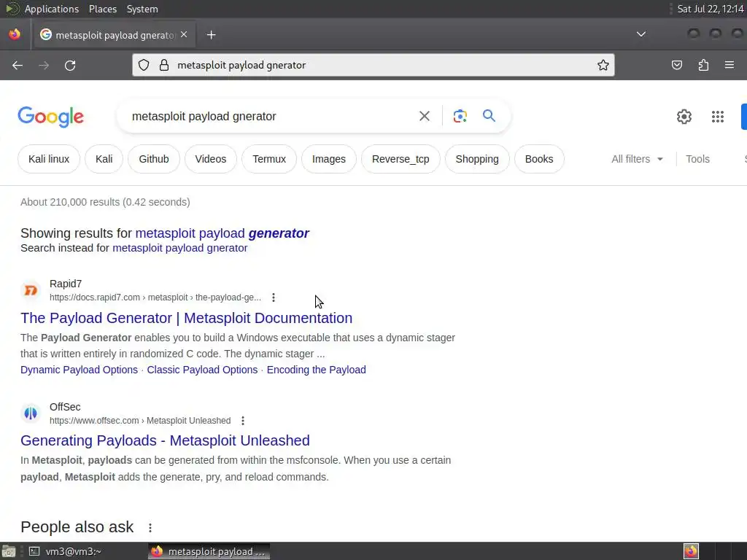
Task: Open the Dynamic Payload Options sitelink
Action: (79, 370)
